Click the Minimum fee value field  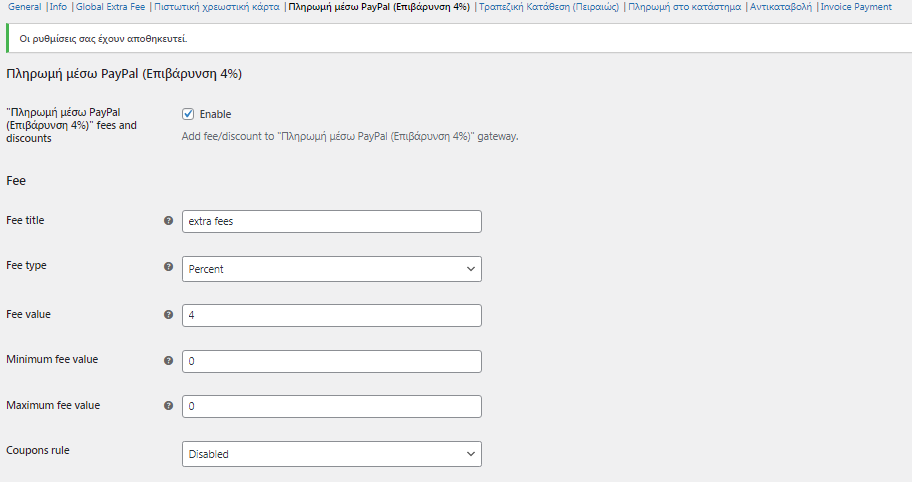(x=332, y=361)
